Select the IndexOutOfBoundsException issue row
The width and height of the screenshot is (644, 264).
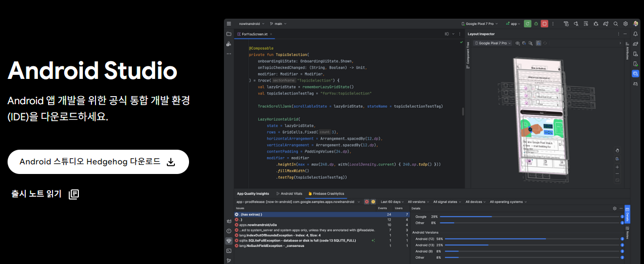(321, 235)
